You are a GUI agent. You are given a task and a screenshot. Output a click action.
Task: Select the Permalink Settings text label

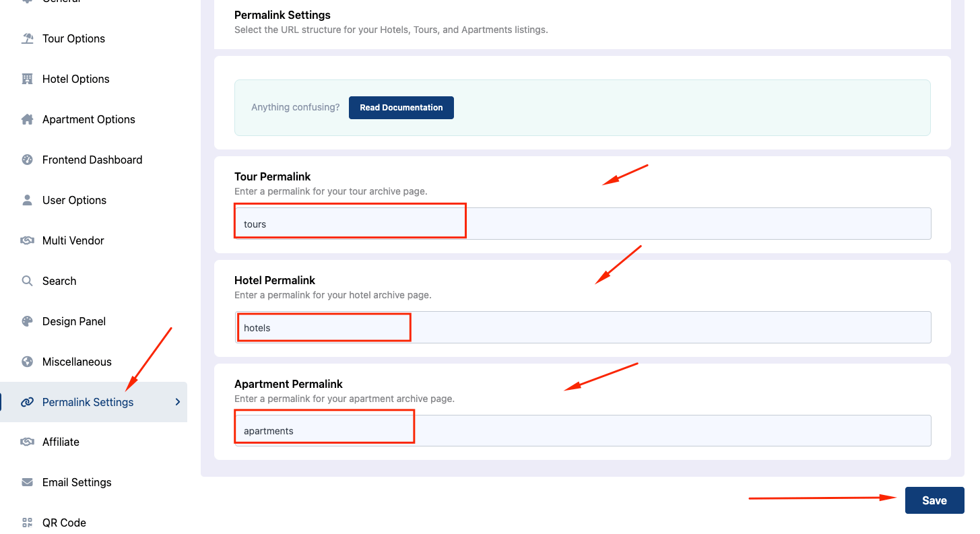[88, 402]
